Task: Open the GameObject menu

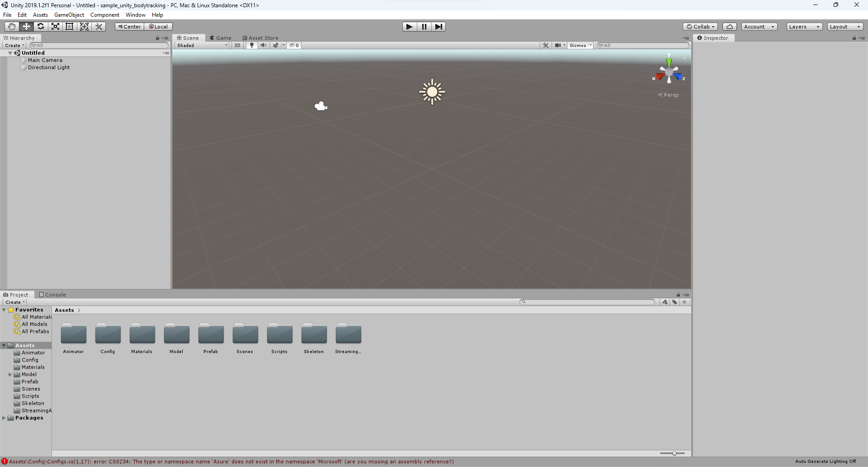Action: pyautogui.click(x=69, y=15)
